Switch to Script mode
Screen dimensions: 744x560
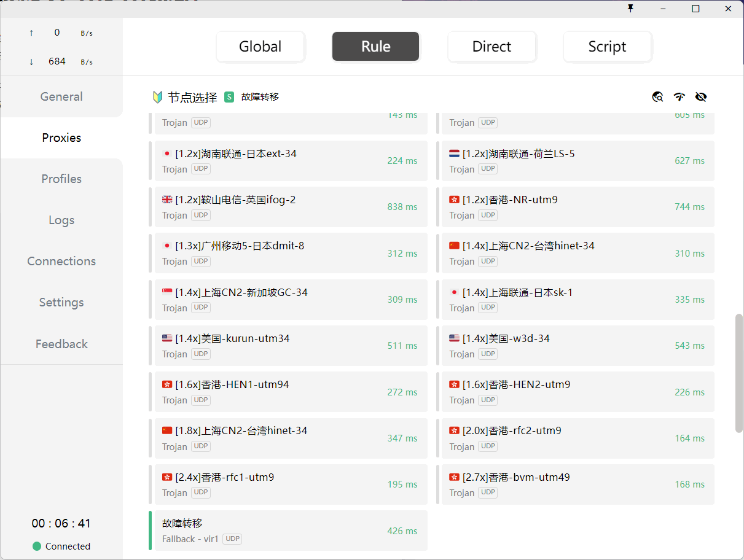pyautogui.click(x=607, y=47)
